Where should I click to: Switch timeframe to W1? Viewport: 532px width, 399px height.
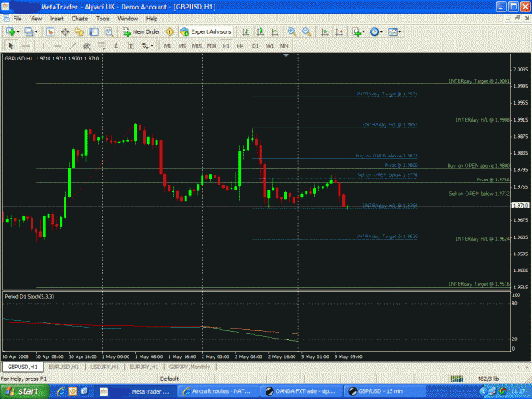point(270,46)
